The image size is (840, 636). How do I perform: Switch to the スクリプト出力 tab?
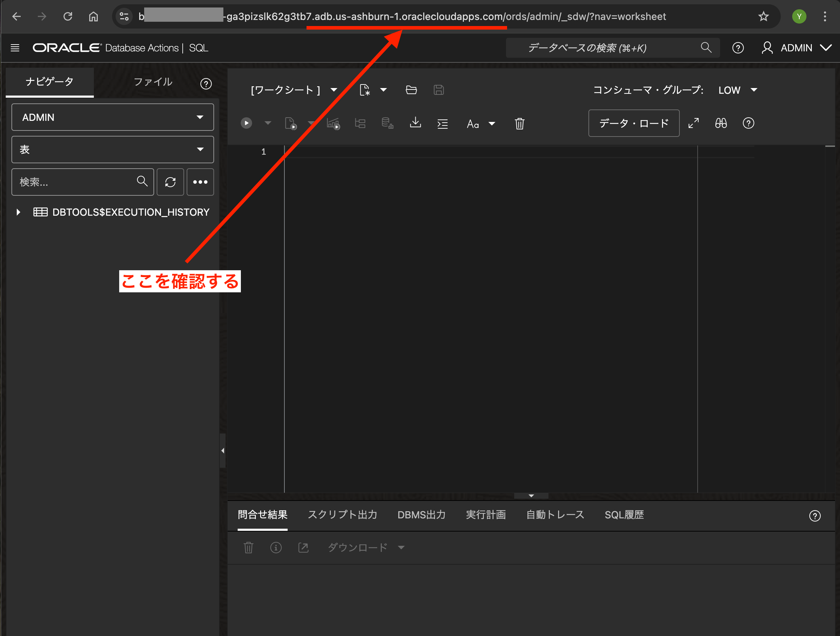[x=342, y=515]
